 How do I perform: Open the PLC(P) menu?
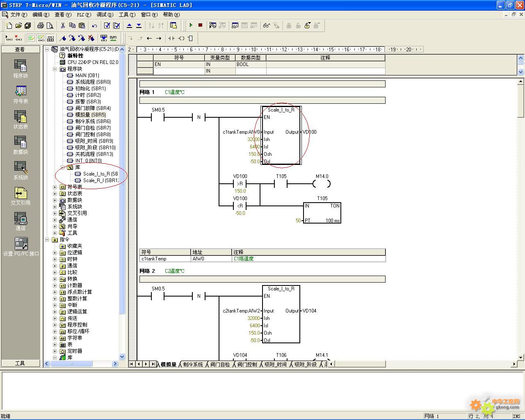[84, 14]
